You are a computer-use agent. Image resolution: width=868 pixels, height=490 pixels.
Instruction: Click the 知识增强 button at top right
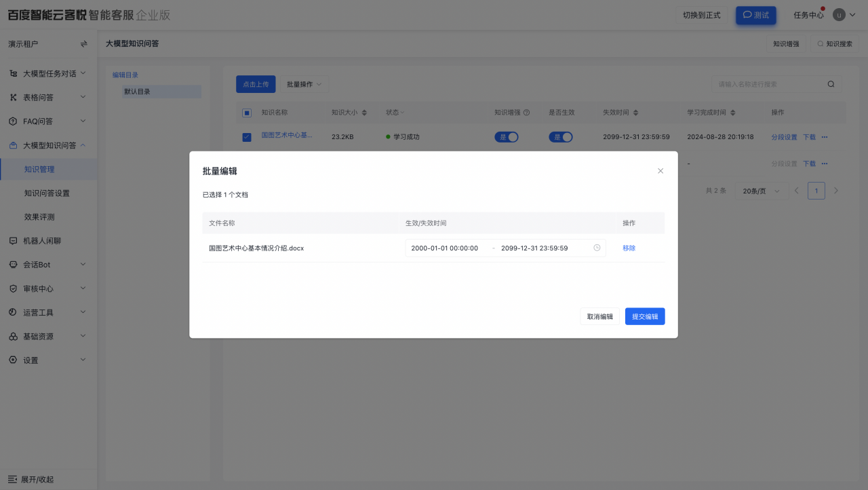(786, 44)
